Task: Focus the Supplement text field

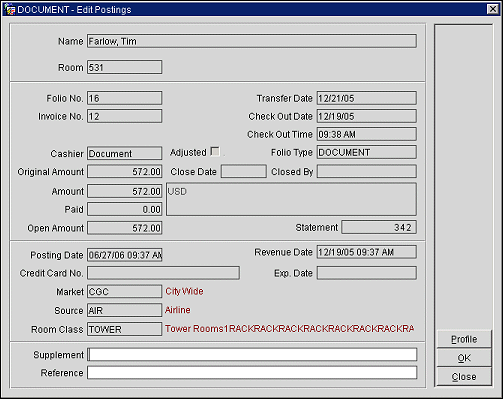Action: pyautogui.click(x=252, y=354)
